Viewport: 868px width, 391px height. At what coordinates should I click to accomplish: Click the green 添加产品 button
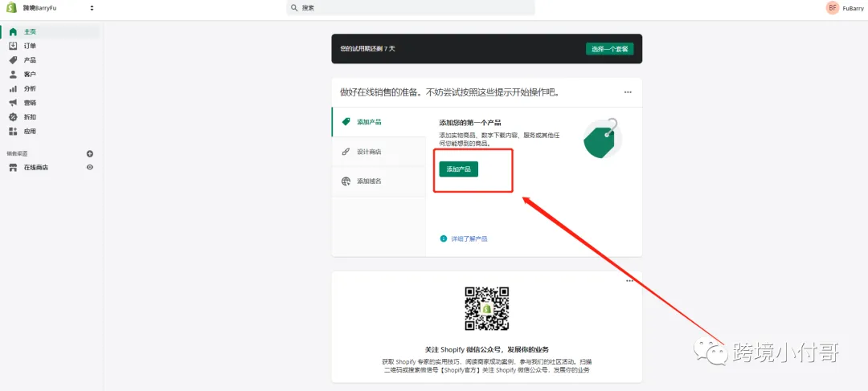click(x=458, y=169)
